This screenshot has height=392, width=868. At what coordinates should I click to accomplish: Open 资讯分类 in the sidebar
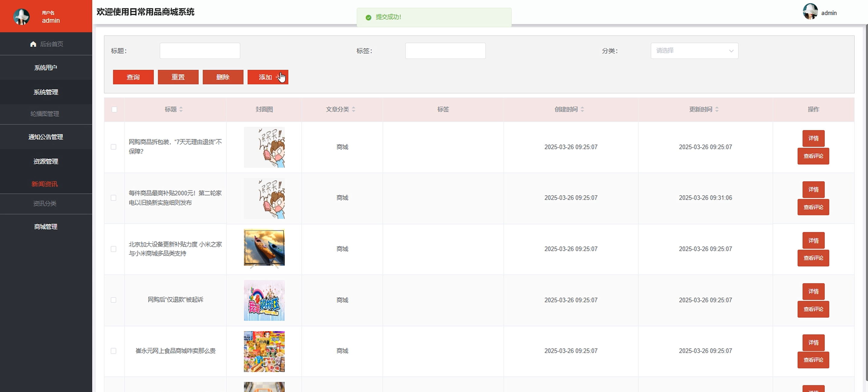point(45,204)
